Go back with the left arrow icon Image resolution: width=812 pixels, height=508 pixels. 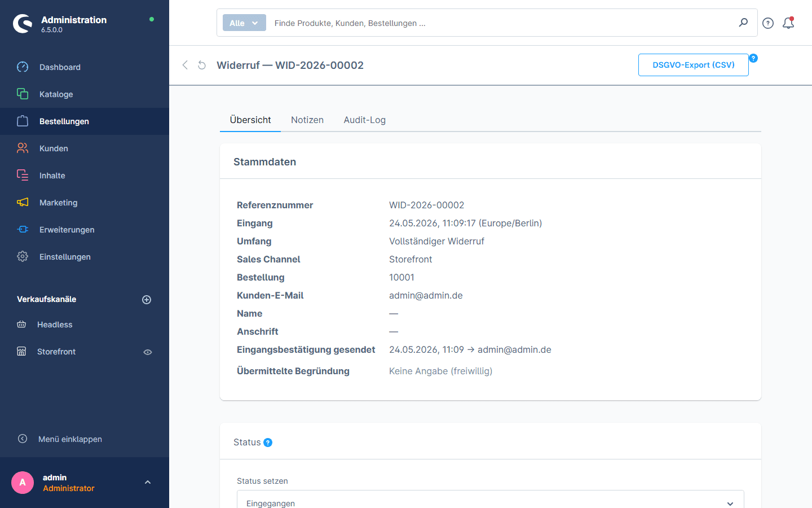[x=185, y=65]
